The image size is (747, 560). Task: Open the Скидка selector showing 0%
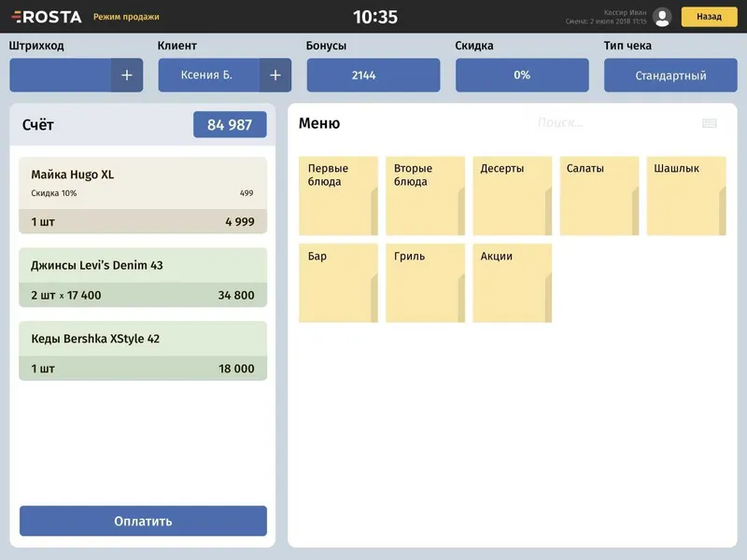tap(522, 76)
